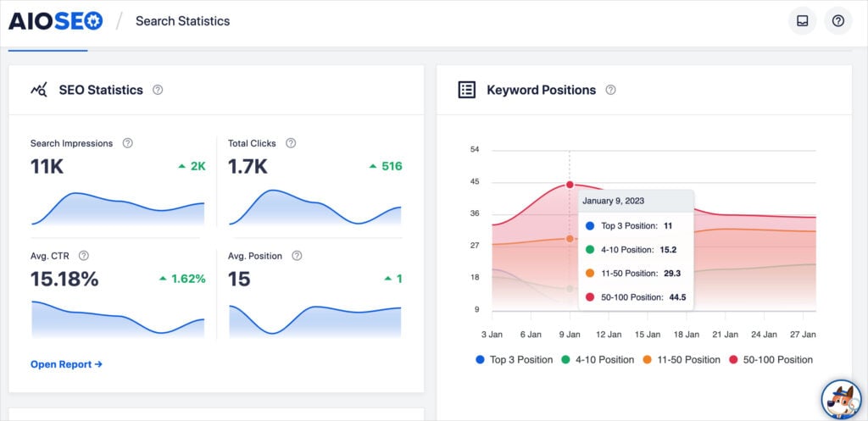This screenshot has width=868, height=421.
Task: Click the red data point at January 9
Action: pyautogui.click(x=570, y=185)
